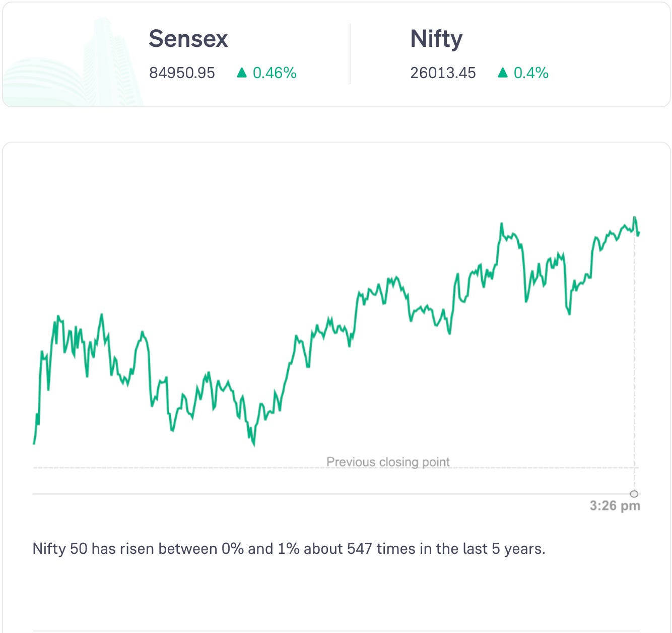The image size is (672, 633).
Task: Select the Sensex index heading
Action: (x=188, y=39)
